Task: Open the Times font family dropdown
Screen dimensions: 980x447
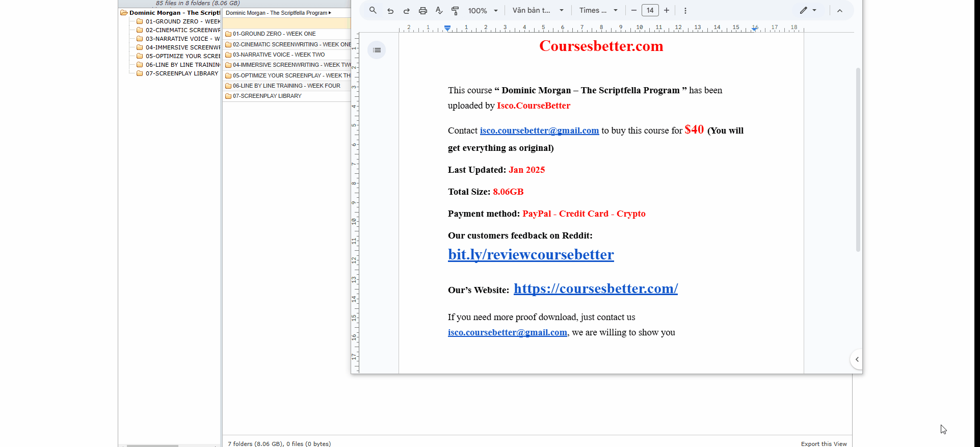Action: click(x=598, y=11)
